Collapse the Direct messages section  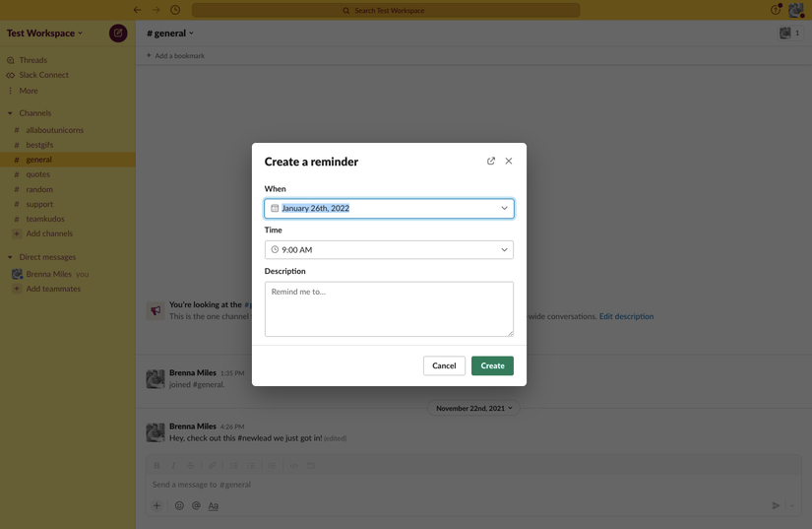pos(10,257)
